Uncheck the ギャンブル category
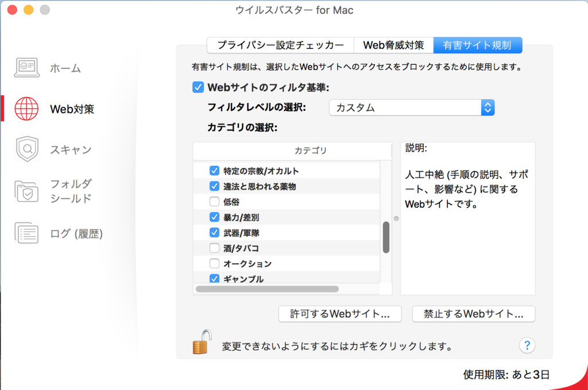The image size is (588, 390). [214, 278]
